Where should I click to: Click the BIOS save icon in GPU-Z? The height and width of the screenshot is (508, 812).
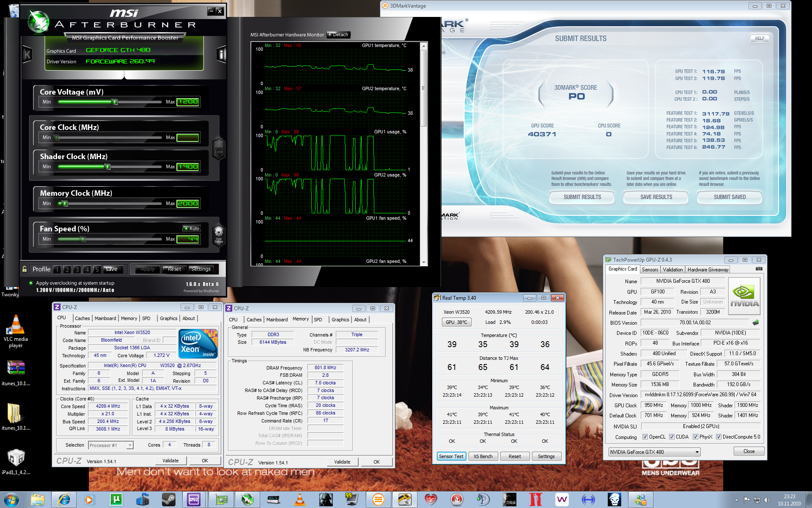[x=756, y=323]
